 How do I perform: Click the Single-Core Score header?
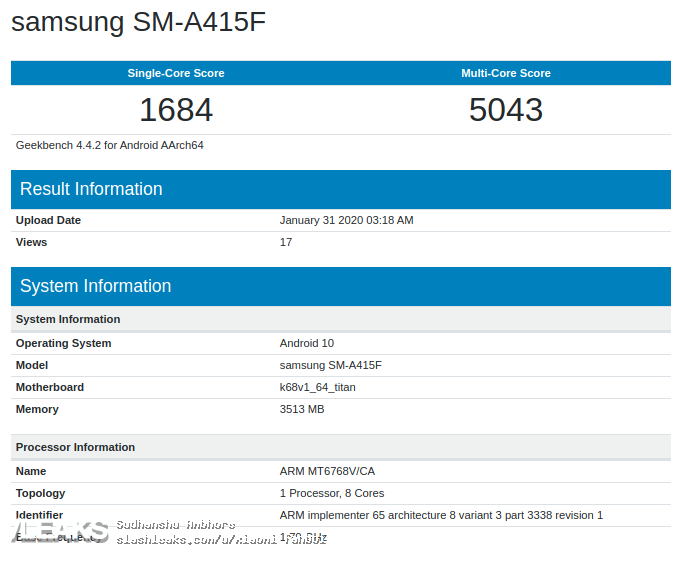click(x=176, y=73)
